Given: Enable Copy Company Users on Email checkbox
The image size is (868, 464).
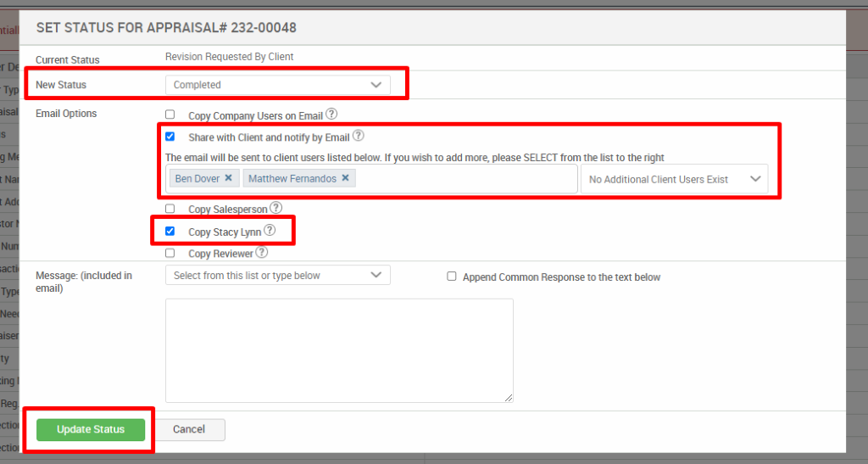Looking at the screenshot, I should [x=170, y=115].
